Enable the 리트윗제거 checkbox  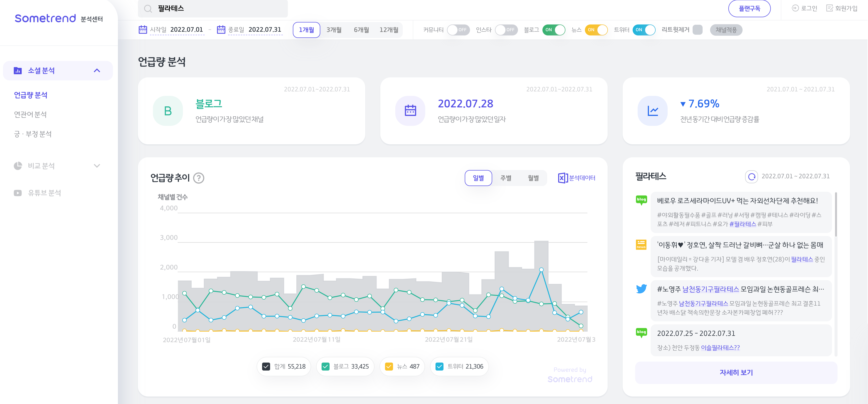(x=698, y=30)
